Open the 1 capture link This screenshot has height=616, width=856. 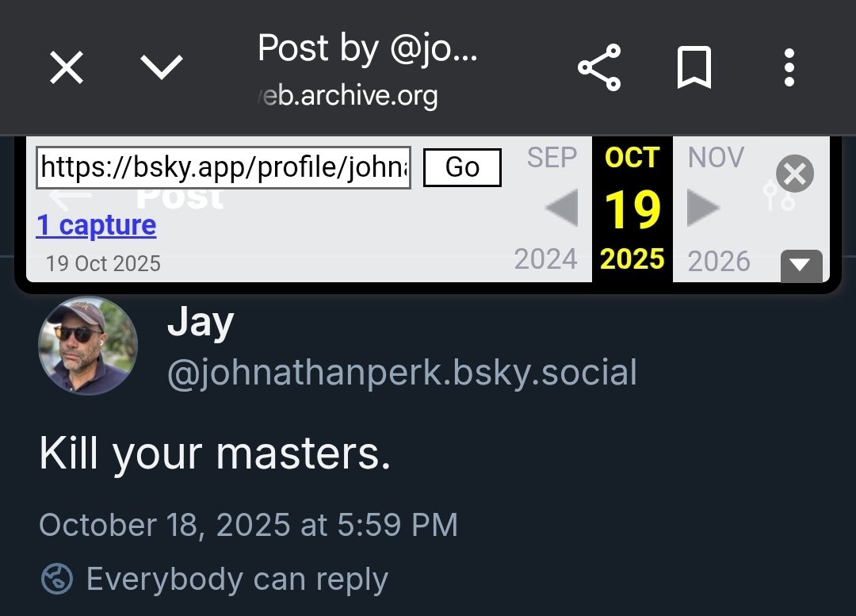(x=96, y=225)
